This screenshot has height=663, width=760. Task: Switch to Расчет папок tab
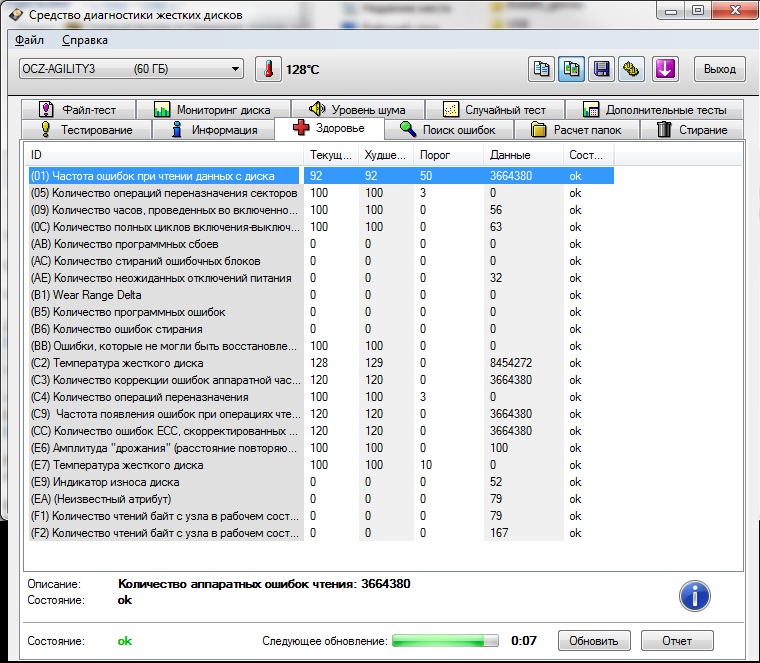[577, 130]
